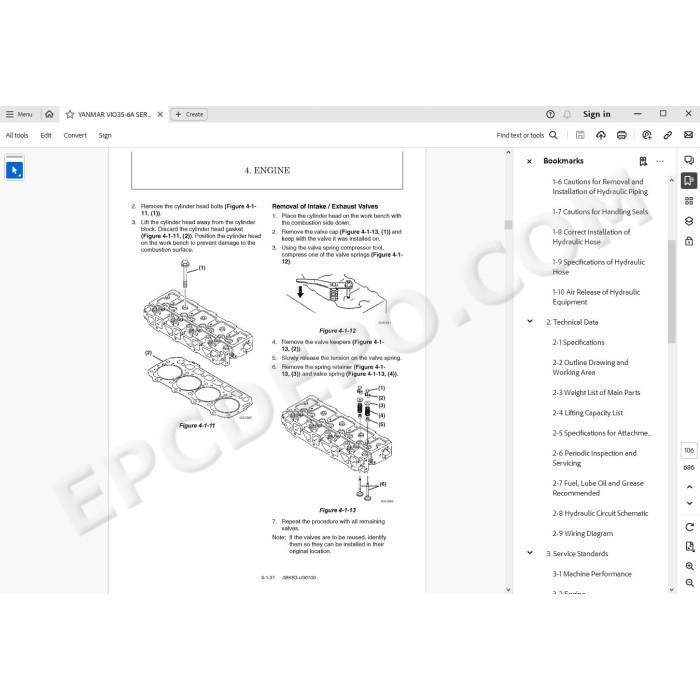Screen dimensions: 700x700
Task: Open share with others icon
Action: (646, 135)
